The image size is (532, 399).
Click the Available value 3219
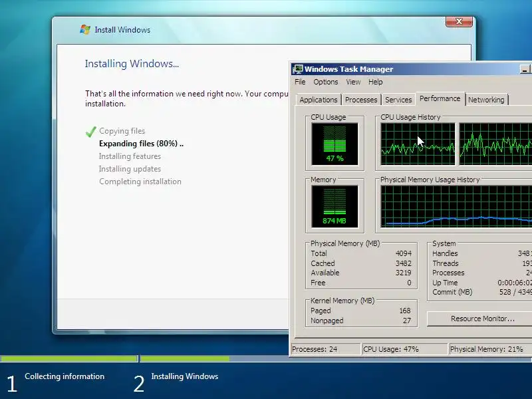point(404,273)
